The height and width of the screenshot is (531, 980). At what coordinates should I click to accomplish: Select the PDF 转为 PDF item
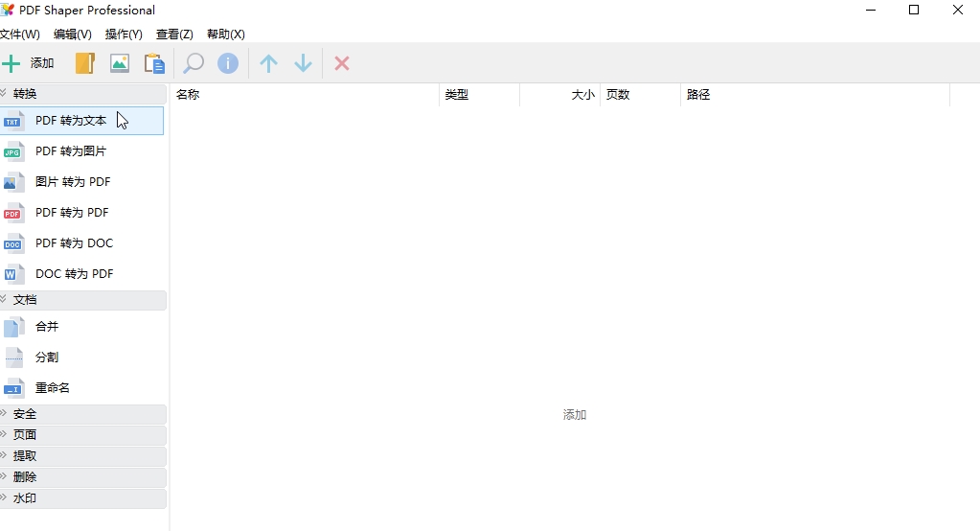click(81, 212)
